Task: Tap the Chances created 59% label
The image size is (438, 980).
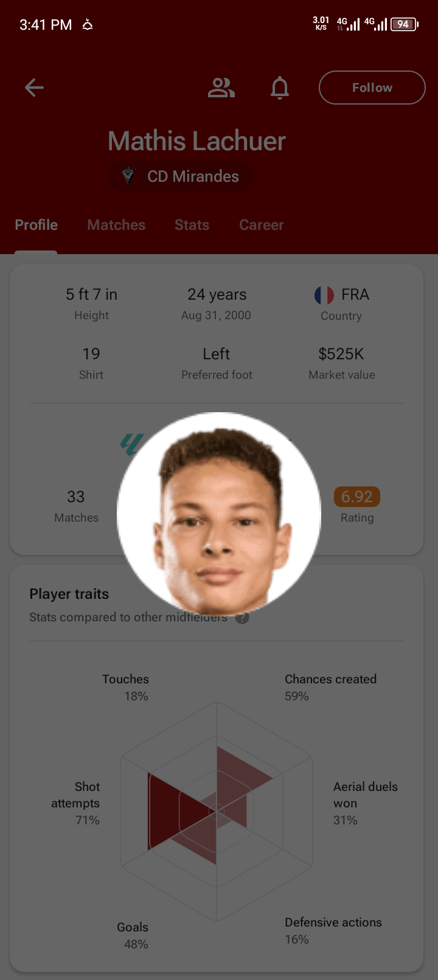Action: (x=330, y=688)
